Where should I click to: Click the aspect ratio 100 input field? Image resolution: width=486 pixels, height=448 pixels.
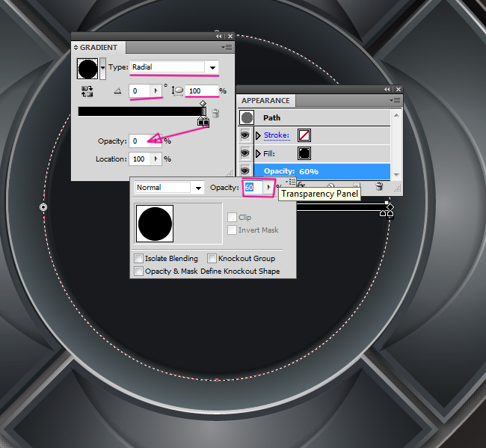201,90
